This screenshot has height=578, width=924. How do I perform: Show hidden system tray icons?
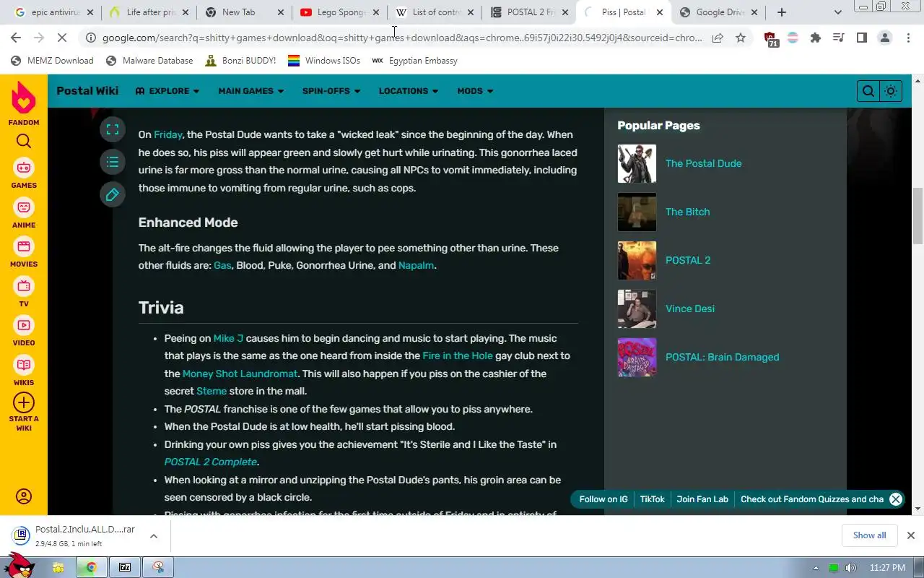pos(816,568)
